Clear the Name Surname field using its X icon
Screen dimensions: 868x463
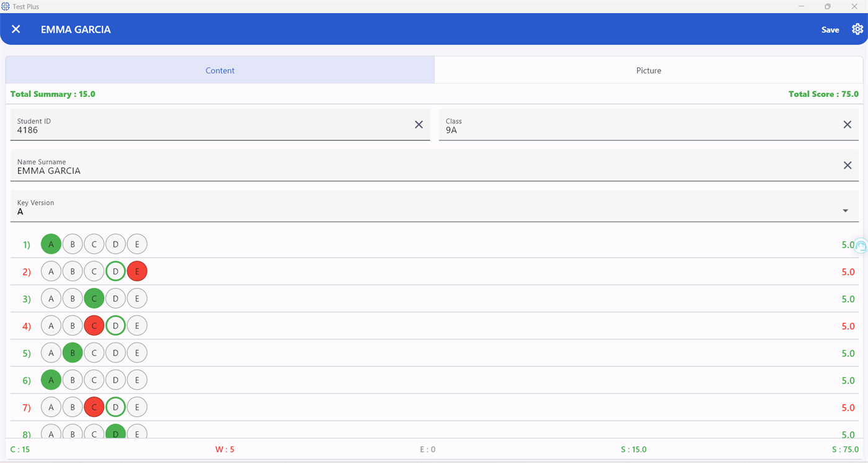coord(848,165)
